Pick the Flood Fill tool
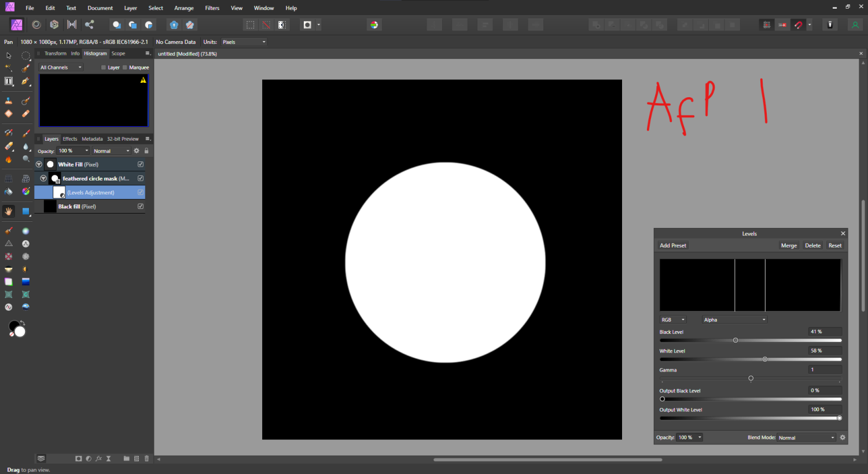Image resolution: width=868 pixels, height=474 pixels. [x=8, y=191]
